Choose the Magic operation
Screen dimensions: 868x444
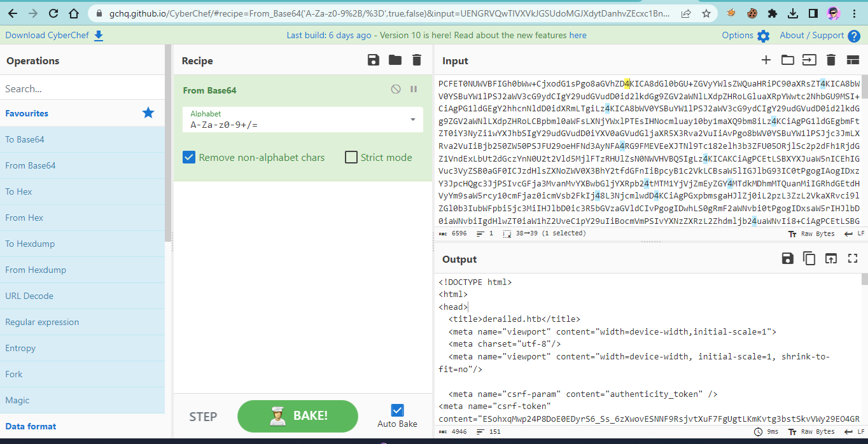tap(17, 400)
